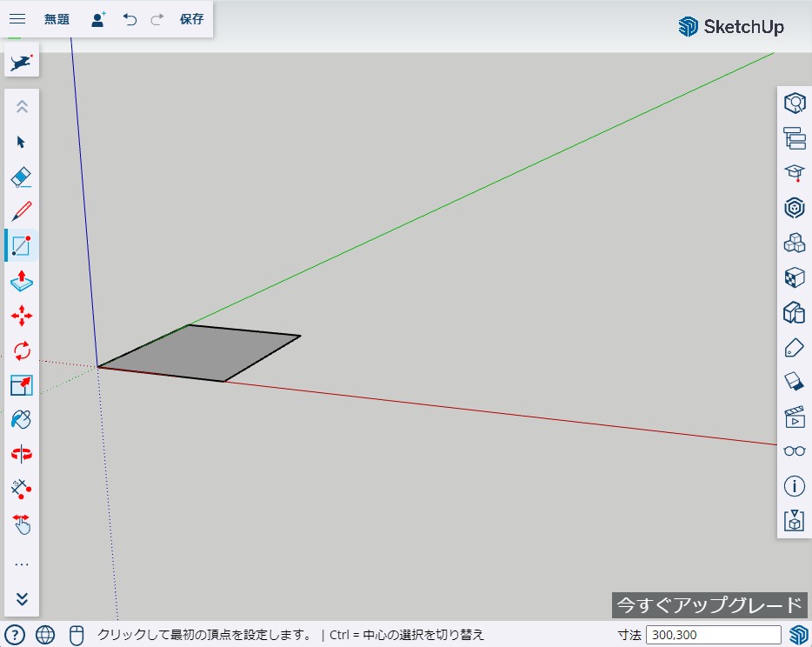Select the Tape Measure tool

click(x=22, y=489)
